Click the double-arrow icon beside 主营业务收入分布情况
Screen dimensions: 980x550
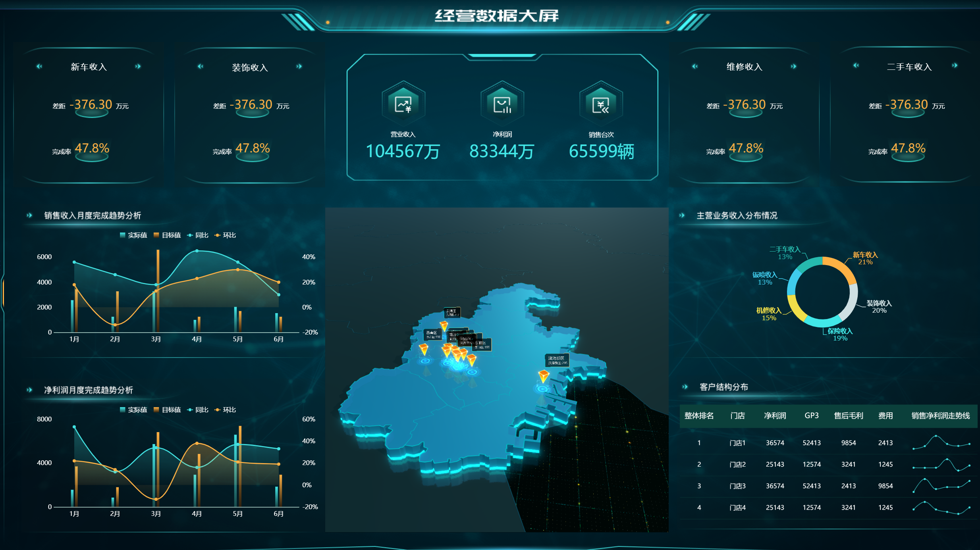click(x=682, y=215)
